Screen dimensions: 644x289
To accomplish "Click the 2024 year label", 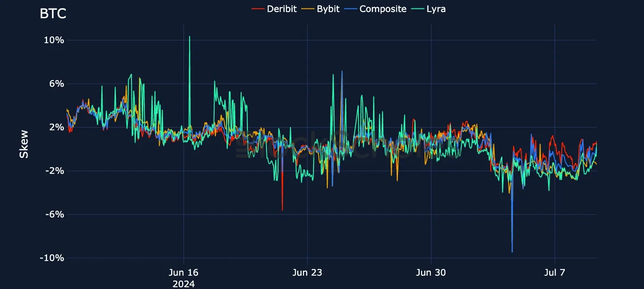I will (183, 284).
